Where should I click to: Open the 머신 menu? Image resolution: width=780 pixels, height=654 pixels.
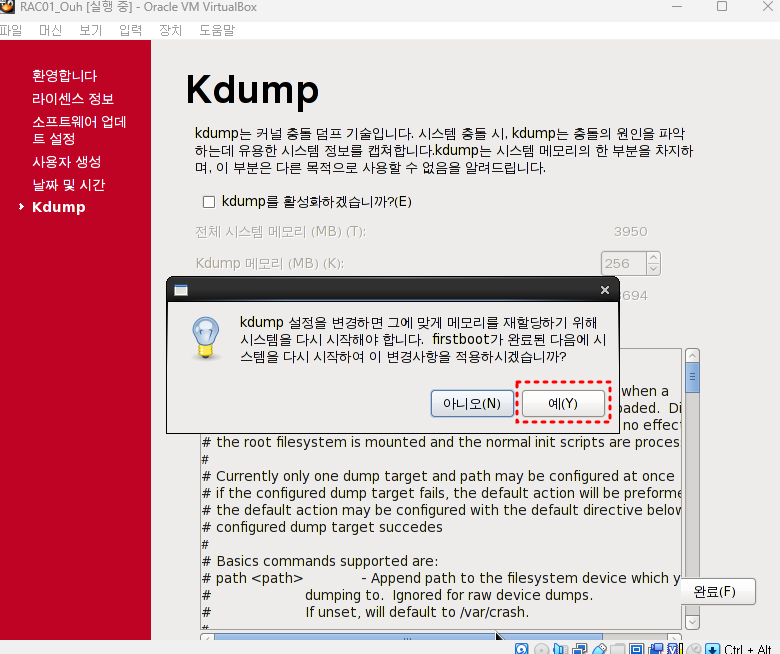click(50, 30)
